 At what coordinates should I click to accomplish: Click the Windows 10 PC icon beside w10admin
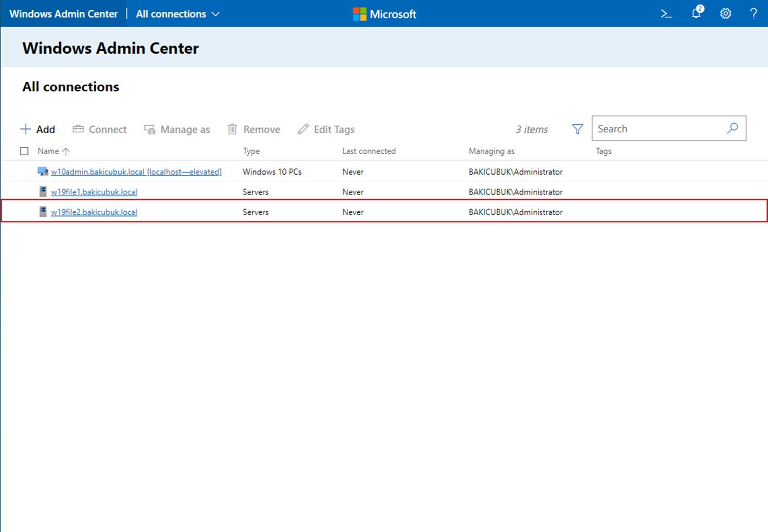(42, 171)
